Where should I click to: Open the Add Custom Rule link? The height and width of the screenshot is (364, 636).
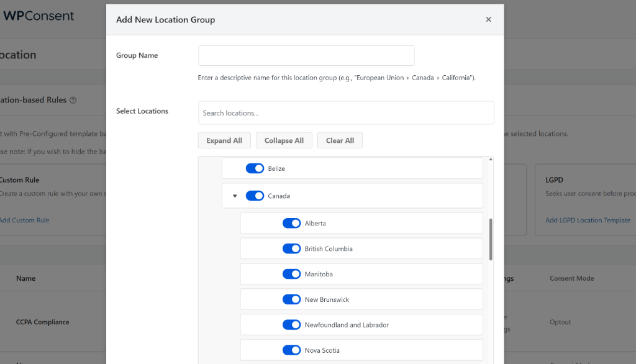[x=24, y=219]
